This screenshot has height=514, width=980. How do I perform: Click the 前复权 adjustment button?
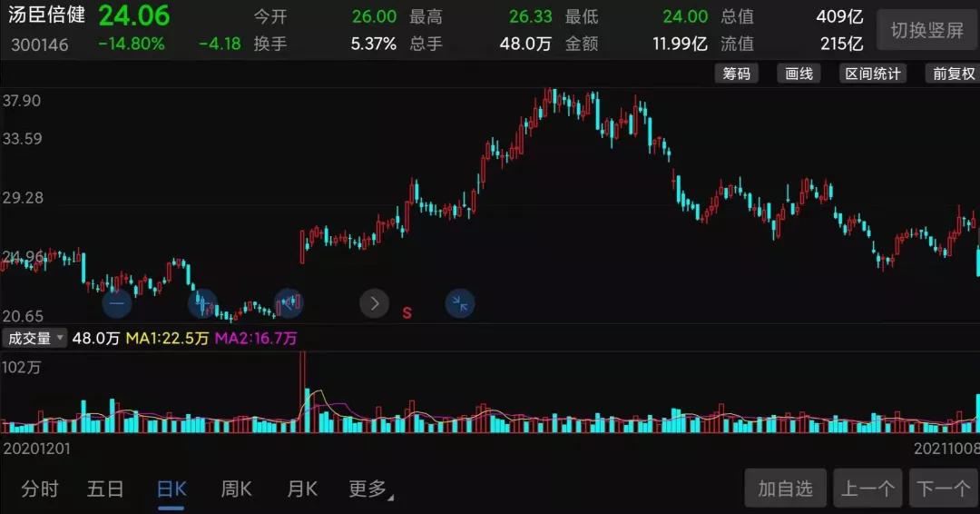point(953,74)
